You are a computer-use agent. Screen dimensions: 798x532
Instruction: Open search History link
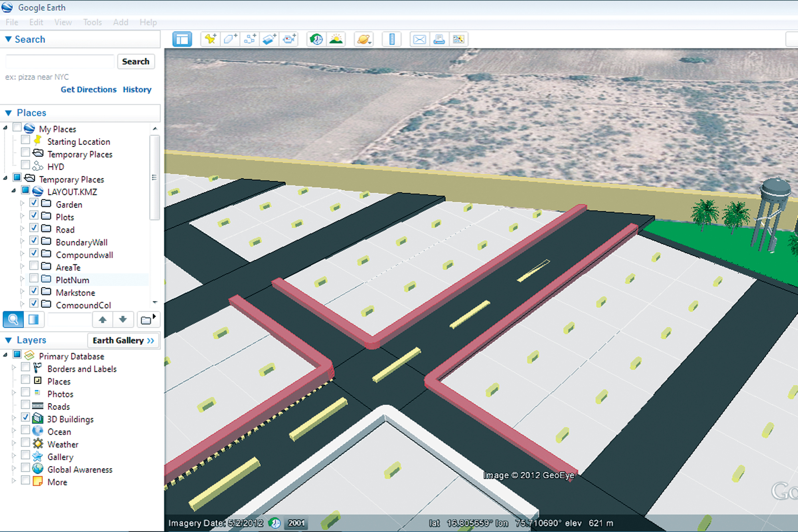(137, 89)
